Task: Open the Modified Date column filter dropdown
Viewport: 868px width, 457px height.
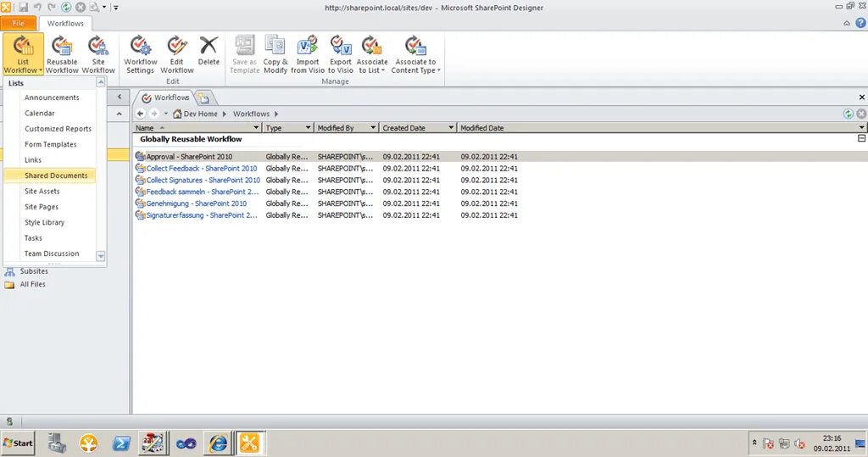Action: pos(862,128)
